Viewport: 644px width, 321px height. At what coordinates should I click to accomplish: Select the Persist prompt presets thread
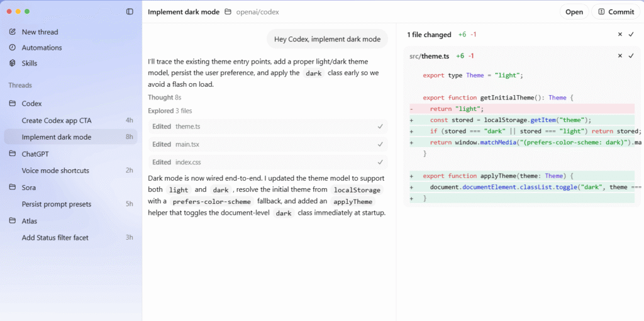click(57, 204)
